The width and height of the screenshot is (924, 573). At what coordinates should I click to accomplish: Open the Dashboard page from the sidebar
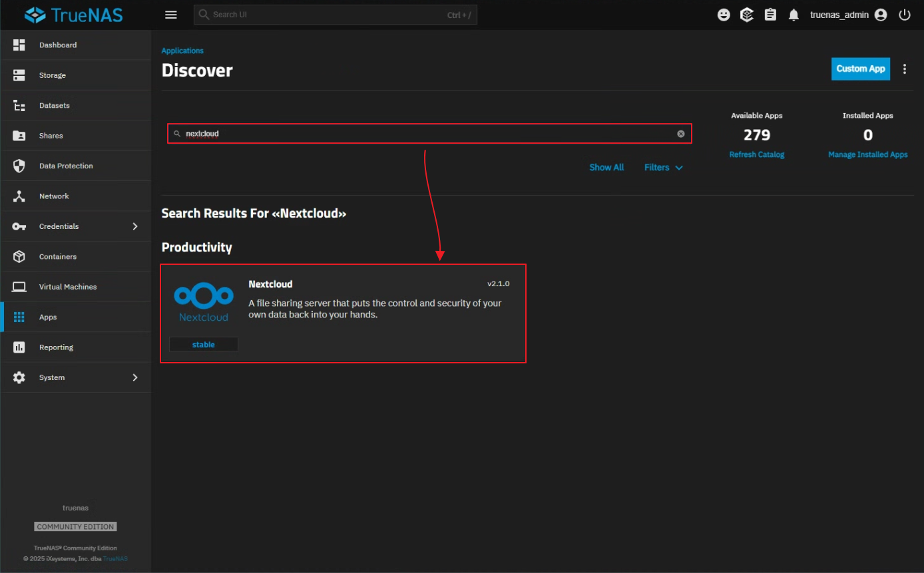[76, 45]
